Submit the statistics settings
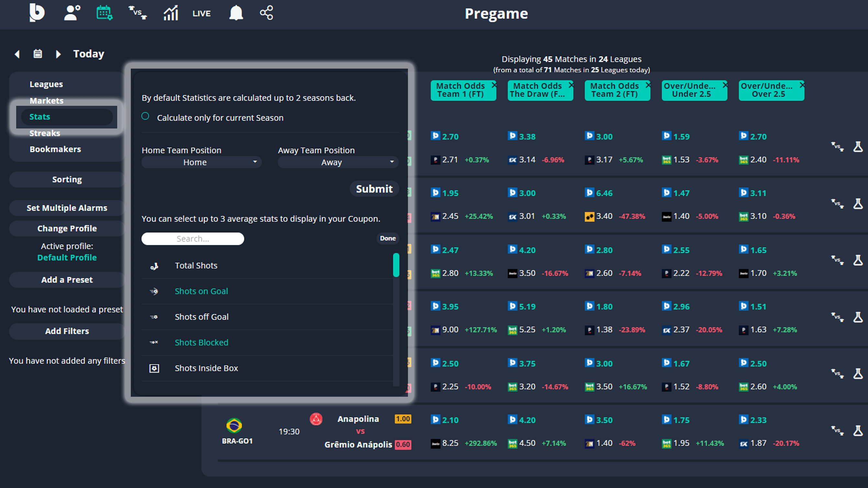This screenshot has height=488, width=868. (374, 189)
